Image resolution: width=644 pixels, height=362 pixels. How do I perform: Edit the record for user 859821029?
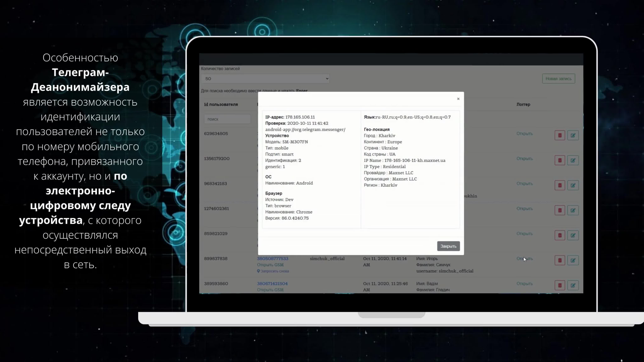(573, 235)
